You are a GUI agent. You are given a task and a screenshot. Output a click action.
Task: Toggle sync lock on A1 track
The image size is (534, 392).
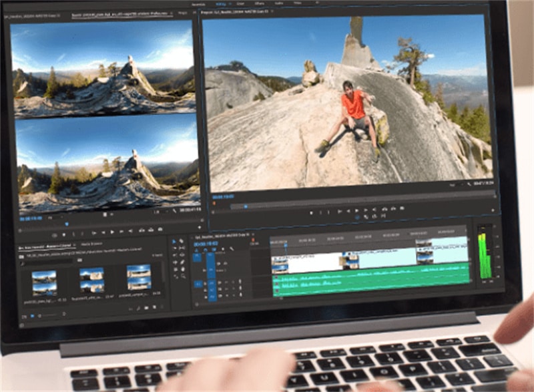click(220, 282)
